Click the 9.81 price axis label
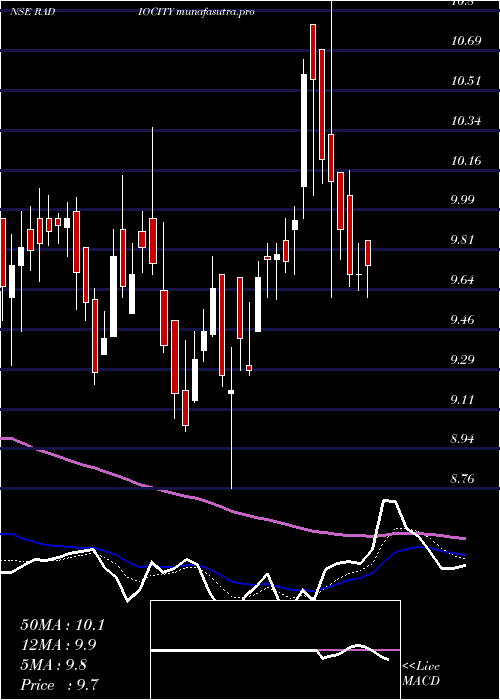 click(x=466, y=240)
